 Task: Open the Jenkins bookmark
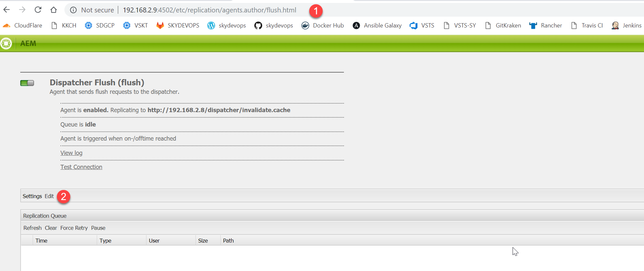[x=626, y=25]
